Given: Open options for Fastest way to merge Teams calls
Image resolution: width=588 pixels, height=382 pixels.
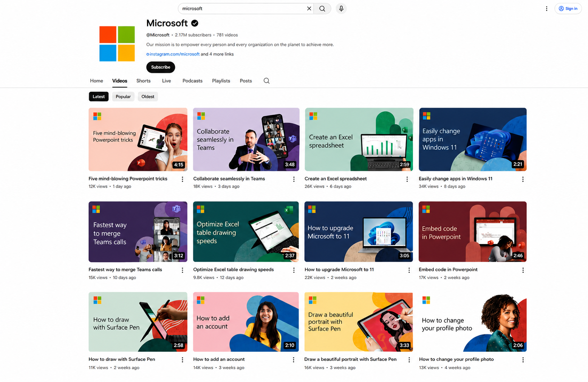Looking at the screenshot, I should click(x=183, y=270).
